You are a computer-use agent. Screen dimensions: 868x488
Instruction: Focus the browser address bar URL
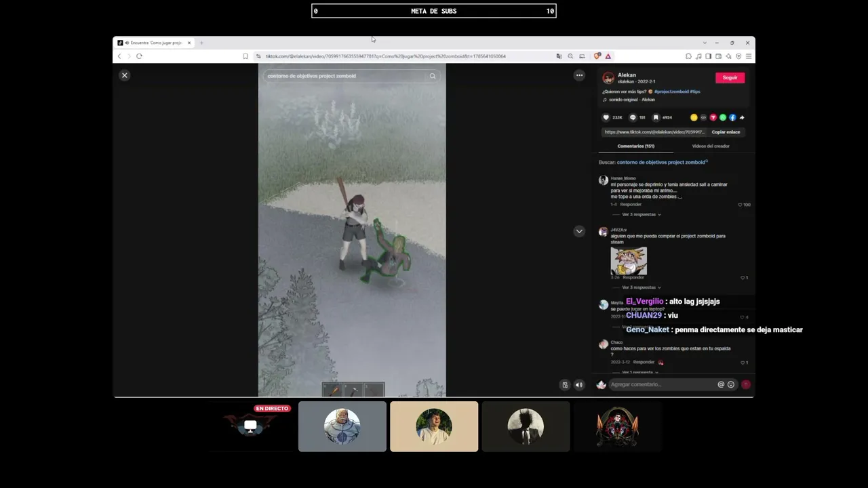(386, 56)
